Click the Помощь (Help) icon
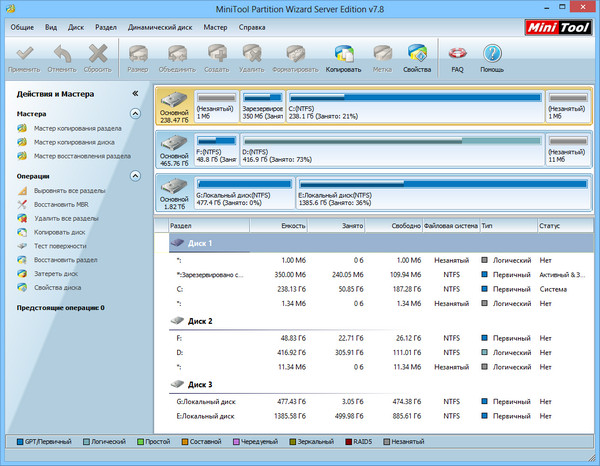This screenshot has height=466, width=600. point(491,55)
